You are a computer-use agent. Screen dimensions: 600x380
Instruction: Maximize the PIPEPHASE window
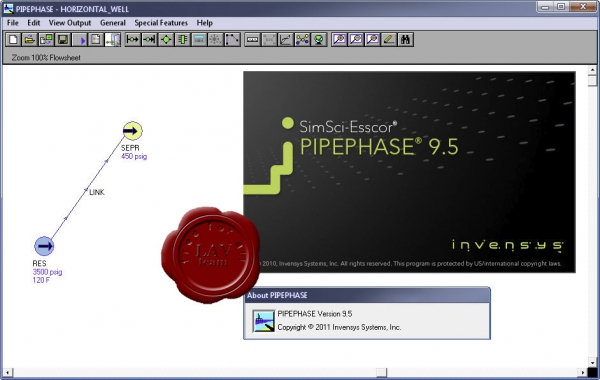(561, 7)
